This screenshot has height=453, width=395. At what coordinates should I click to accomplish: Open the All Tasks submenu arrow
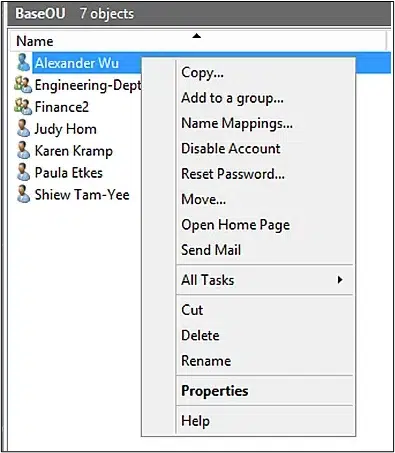click(x=340, y=280)
